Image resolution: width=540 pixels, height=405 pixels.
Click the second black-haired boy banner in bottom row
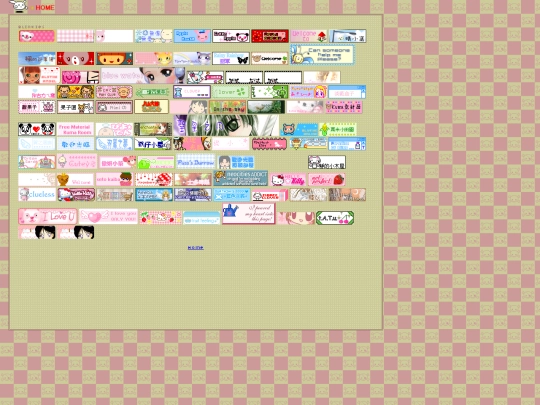pos(76,232)
